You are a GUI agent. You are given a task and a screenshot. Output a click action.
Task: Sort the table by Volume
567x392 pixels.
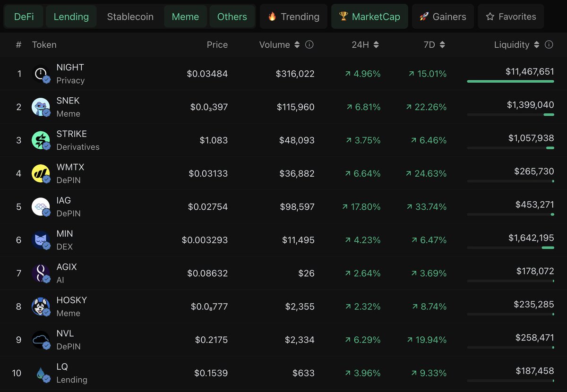[279, 45]
